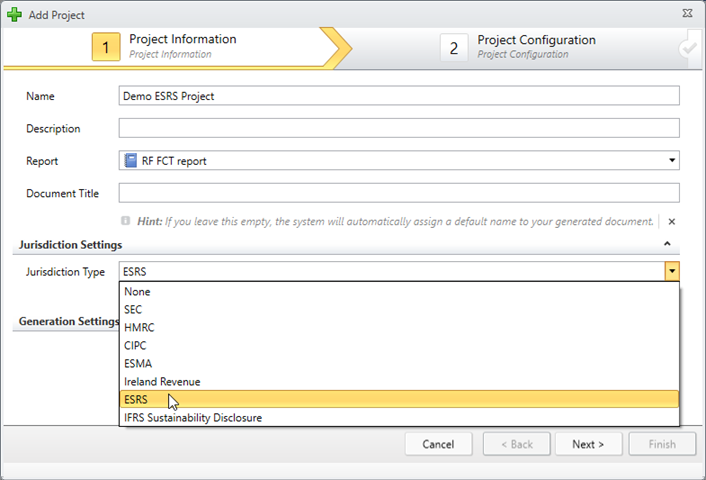
Task: Select the highlighted ESRS option
Action: 399,399
